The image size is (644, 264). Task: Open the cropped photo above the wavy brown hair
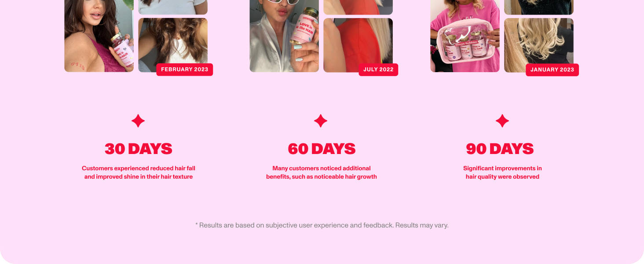click(x=173, y=7)
